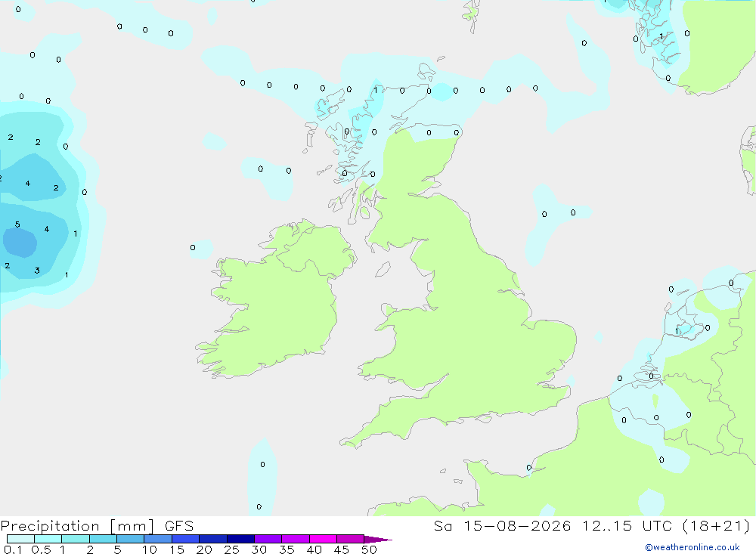Image resolution: width=756 pixels, height=554 pixels.
Task: Click the "0.5" legend tick label
Action: pos(41,549)
